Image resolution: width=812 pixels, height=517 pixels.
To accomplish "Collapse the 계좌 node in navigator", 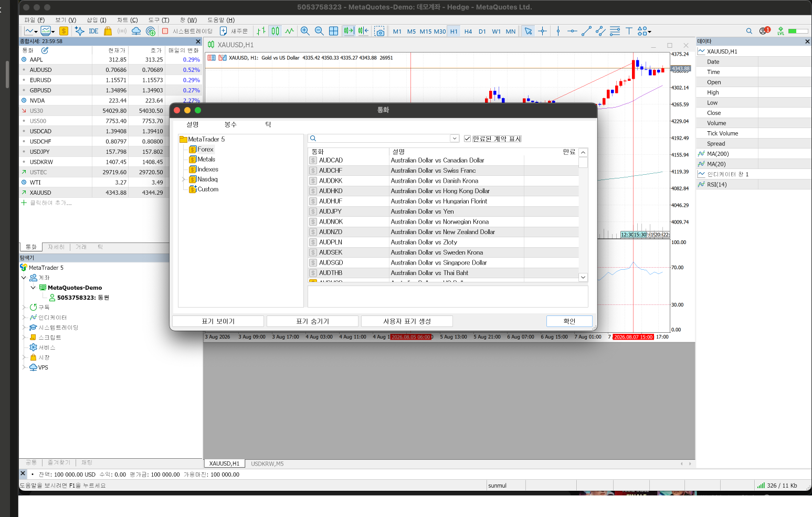I will pos(24,278).
